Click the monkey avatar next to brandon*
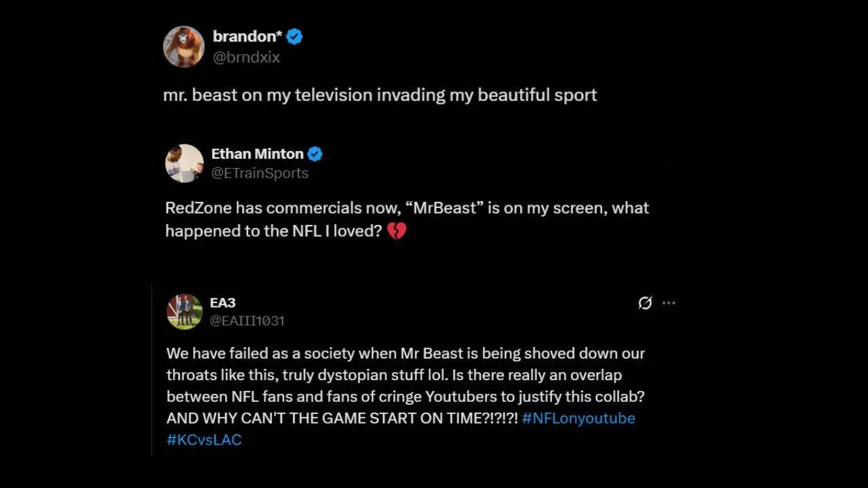The height and width of the screenshot is (488, 868). point(184,47)
